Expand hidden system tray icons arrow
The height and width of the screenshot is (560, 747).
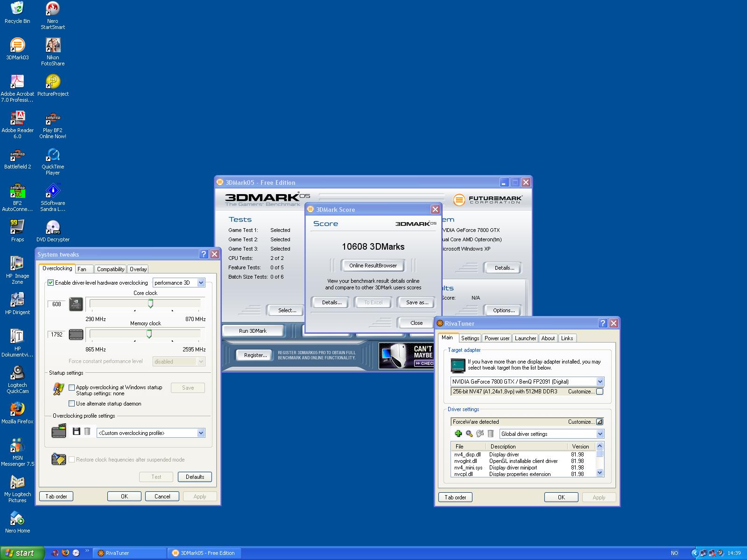click(x=695, y=553)
